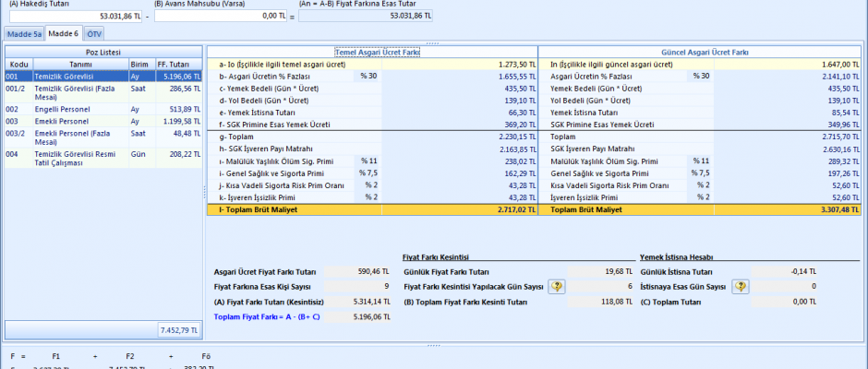
Task: Click the Birim column header
Action: [139, 65]
